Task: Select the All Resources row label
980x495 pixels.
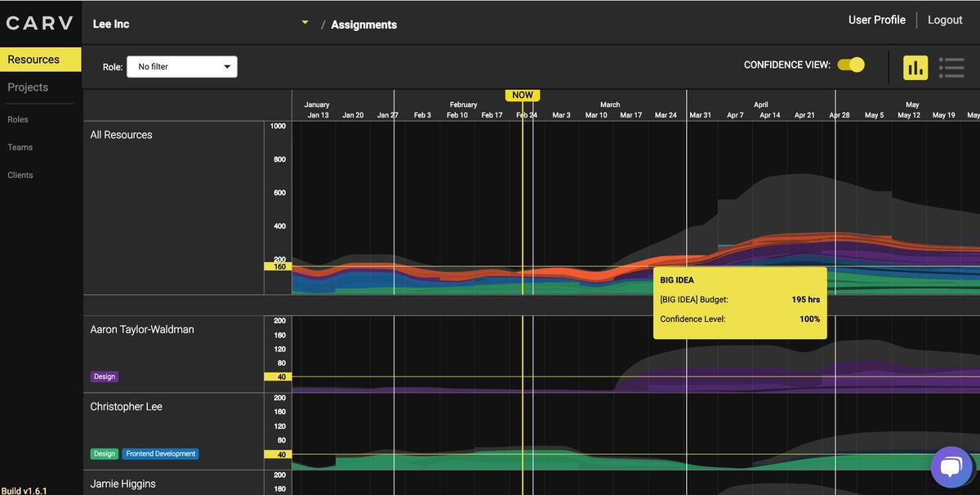Action: tap(121, 134)
